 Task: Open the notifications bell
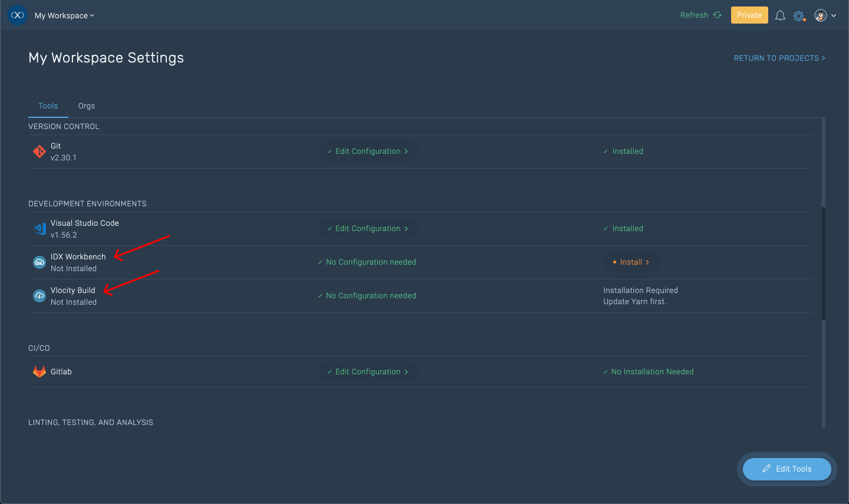[x=780, y=16]
